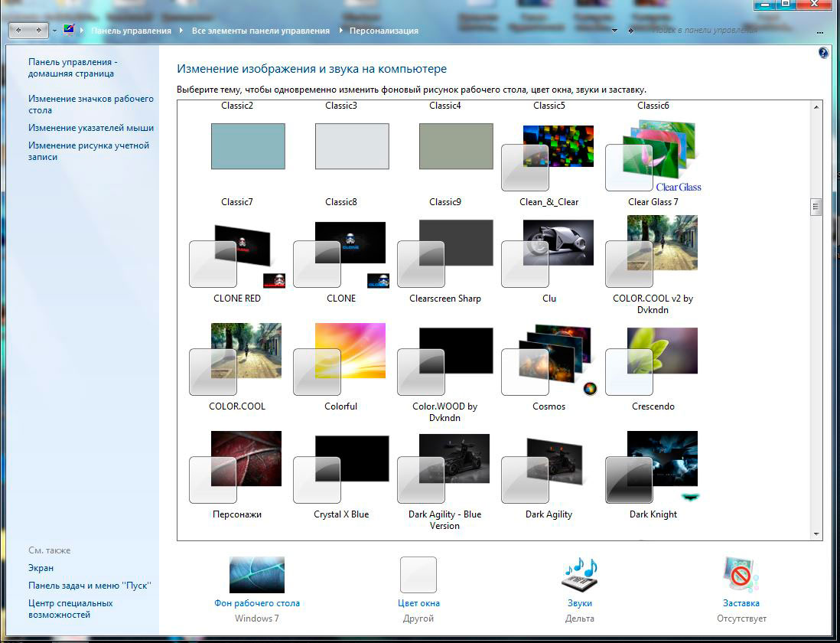Go forward with the navigation arrow
Image resolution: width=840 pixels, height=643 pixels.
38,31
